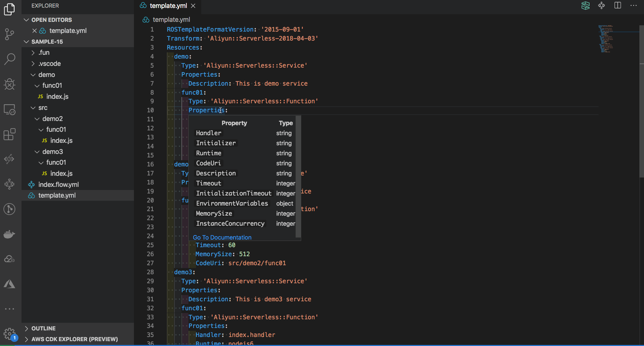Click template.yml breadcrumb

pyautogui.click(x=171, y=20)
